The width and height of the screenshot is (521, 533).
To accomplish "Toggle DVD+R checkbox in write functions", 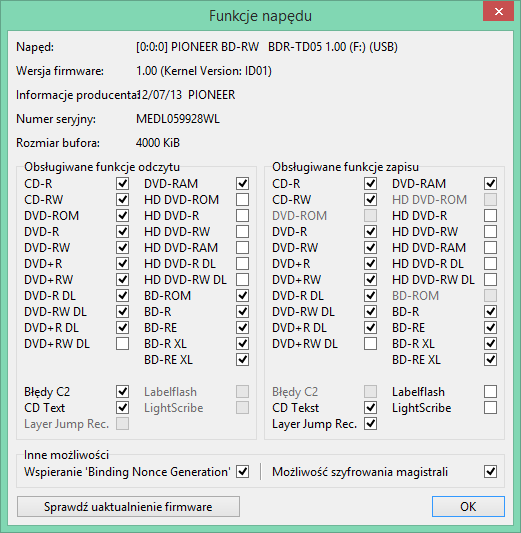I will pos(370,263).
